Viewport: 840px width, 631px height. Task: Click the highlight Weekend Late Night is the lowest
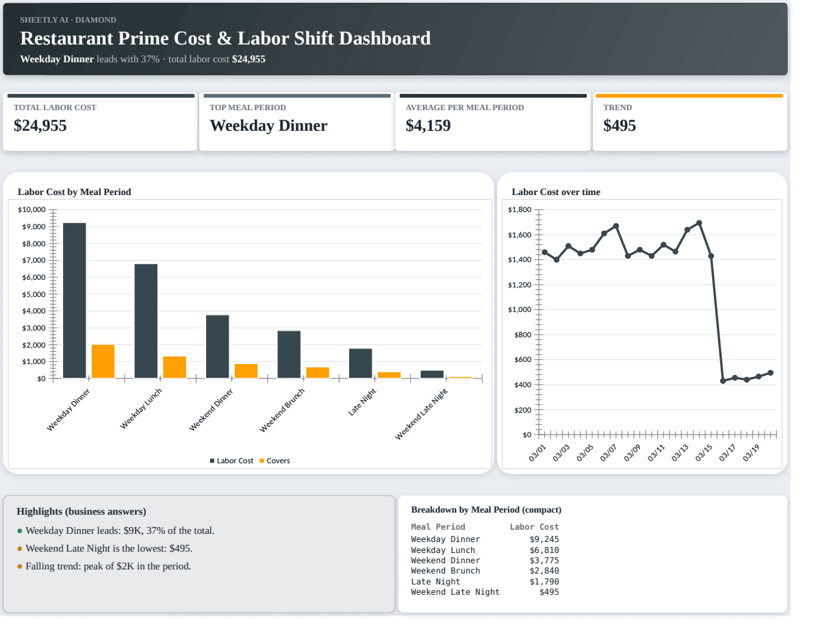click(109, 549)
